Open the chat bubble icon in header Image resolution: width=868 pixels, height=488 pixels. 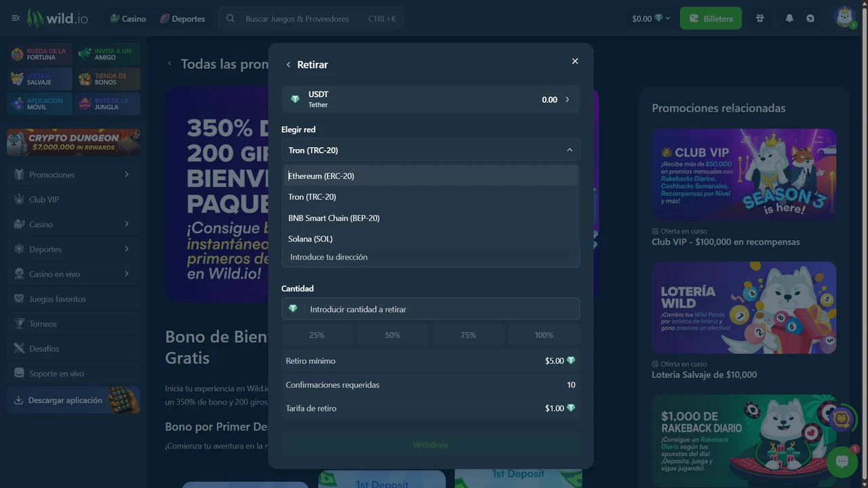[810, 18]
